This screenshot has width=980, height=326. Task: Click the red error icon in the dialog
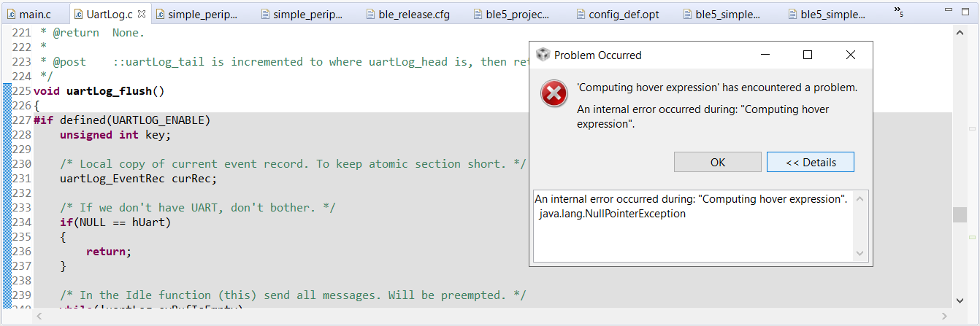(554, 95)
